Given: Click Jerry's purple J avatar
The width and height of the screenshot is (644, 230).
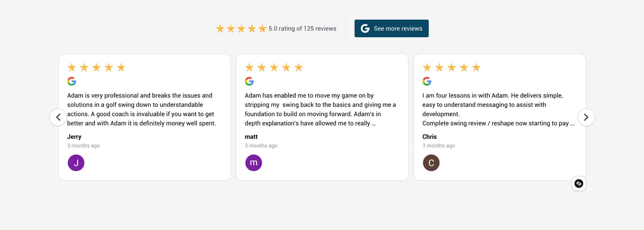Looking at the screenshot, I should point(76,163).
